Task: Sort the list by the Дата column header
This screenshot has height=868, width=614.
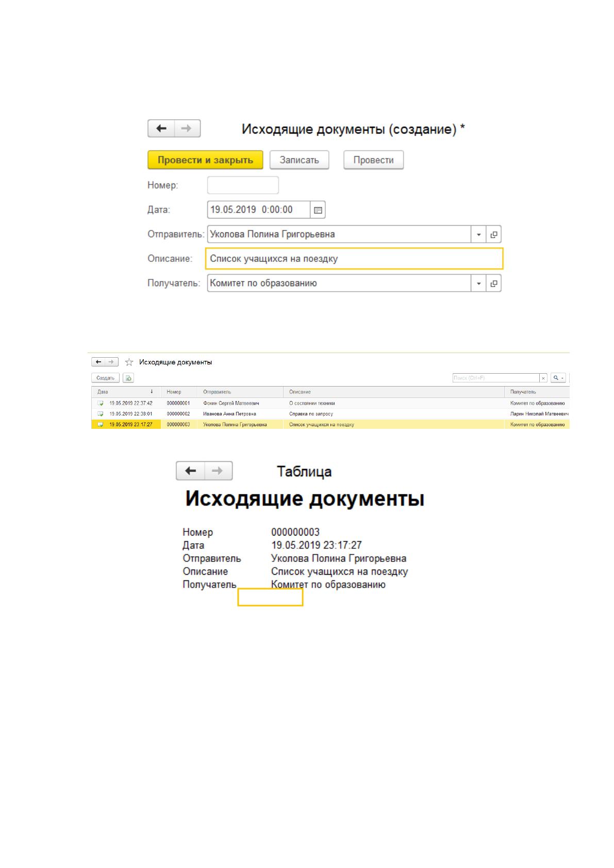Action: 126,392
